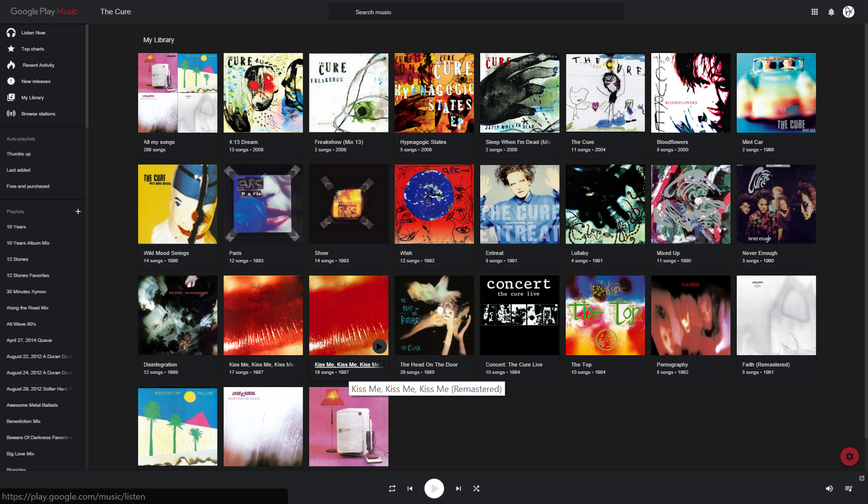Screen dimensions: 868x504
Task: Click the sidebar vertical scrollbar
Action: coord(87,76)
